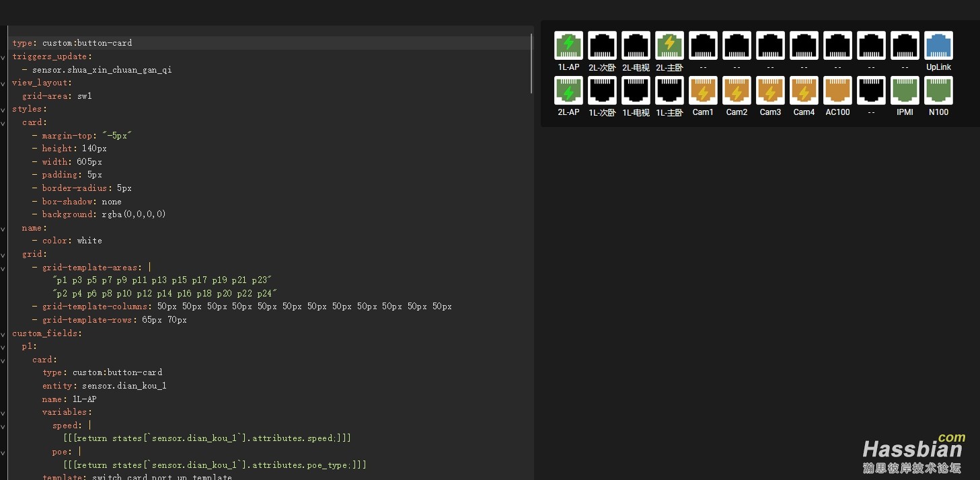Click the attributes.speed return statement
This screenshot has height=480, width=980.
coord(207,438)
